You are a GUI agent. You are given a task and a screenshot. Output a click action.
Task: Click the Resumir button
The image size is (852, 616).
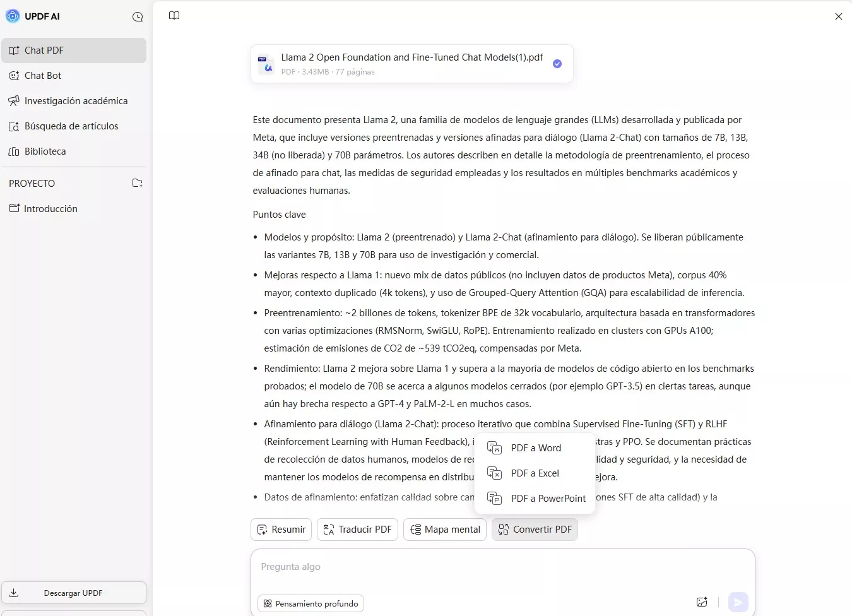(281, 530)
